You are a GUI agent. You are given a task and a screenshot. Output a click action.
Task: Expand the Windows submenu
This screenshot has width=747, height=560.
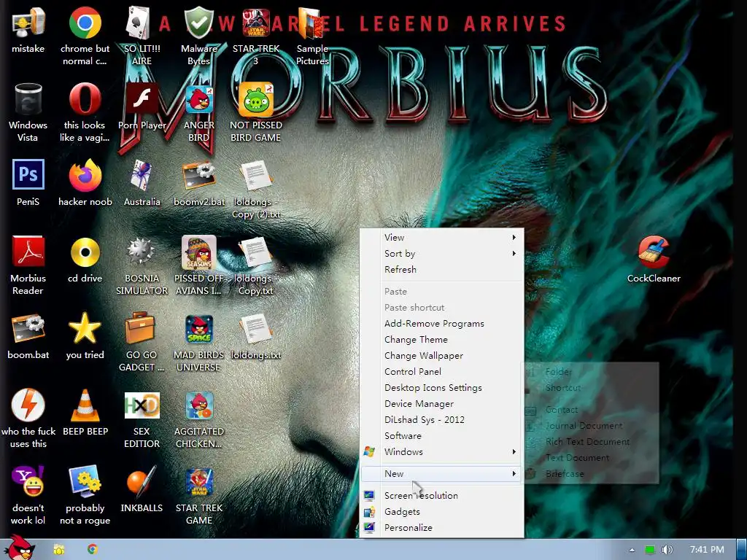click(x=441, y=451)
